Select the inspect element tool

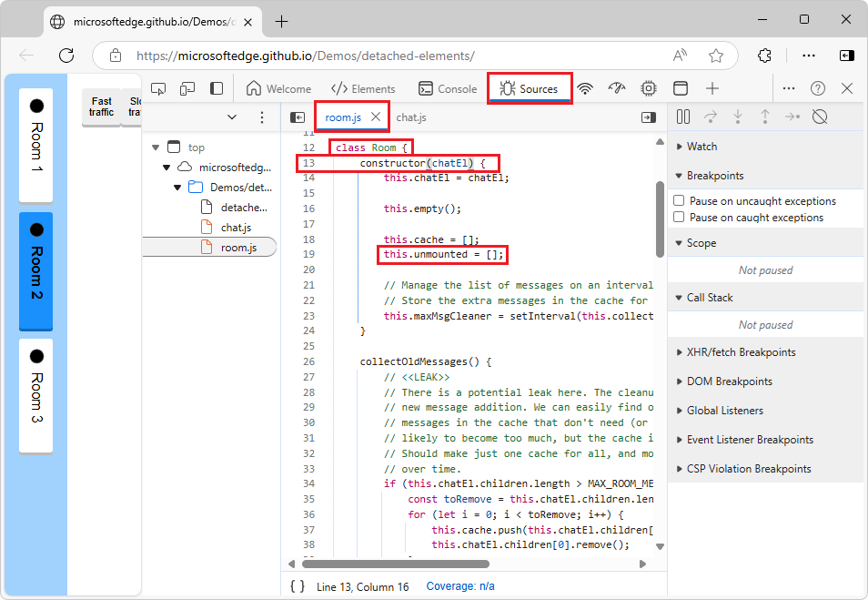pos(158,86)
